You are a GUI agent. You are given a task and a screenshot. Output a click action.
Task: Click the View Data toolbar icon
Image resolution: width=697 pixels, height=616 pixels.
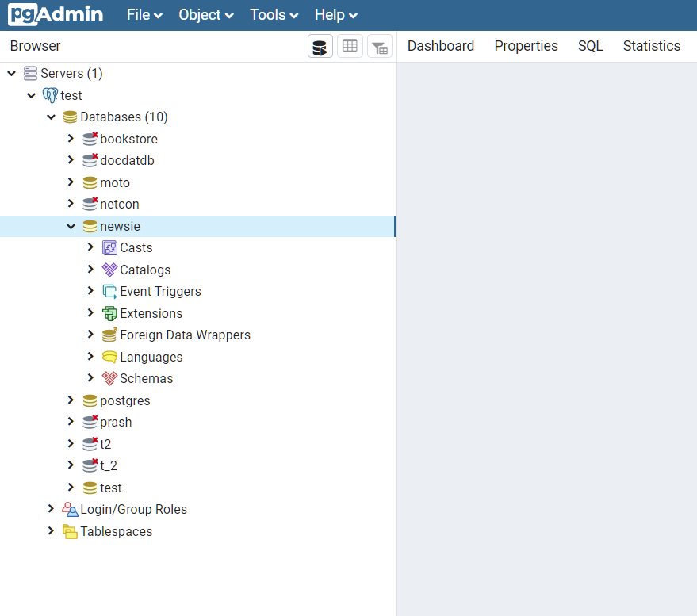tap(349, 46)
